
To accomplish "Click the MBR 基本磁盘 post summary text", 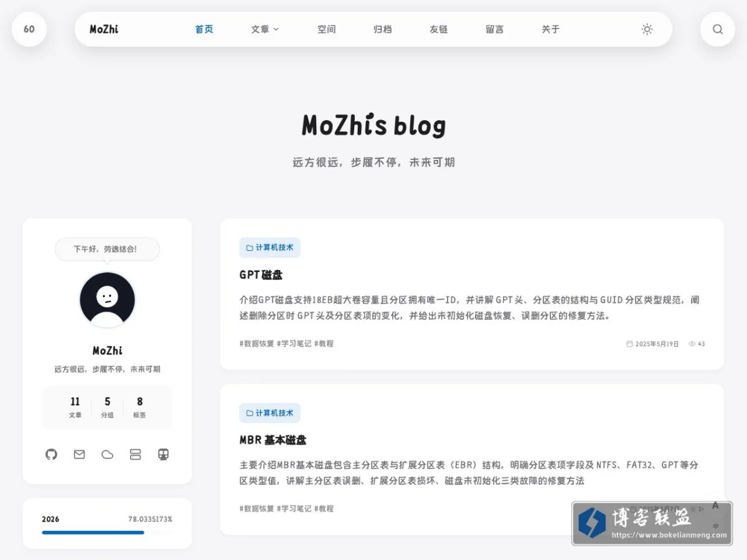I will (469, 473).
